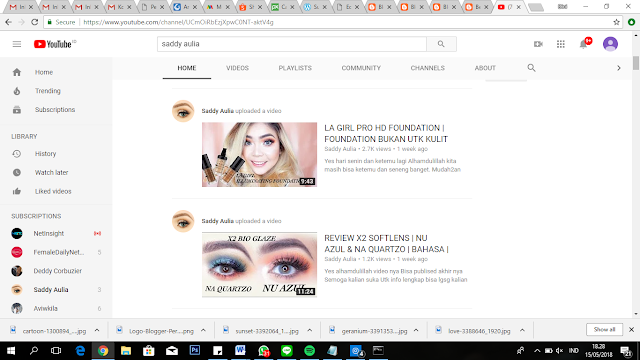The image size is (640, 360).
Task: Open Photoshop from the taskbar
Action: point(195,351)
